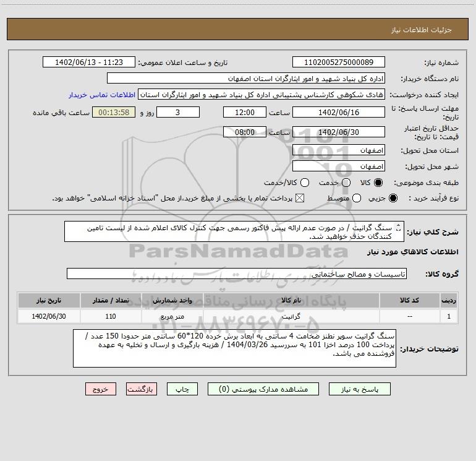Click the 'گروه کالا' label
This screenshot has height=461, width=476.
442,274
